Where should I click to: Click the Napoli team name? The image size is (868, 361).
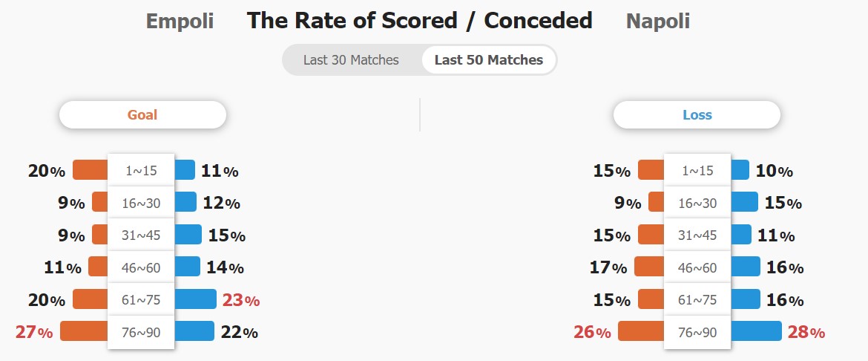click(657, 22)
